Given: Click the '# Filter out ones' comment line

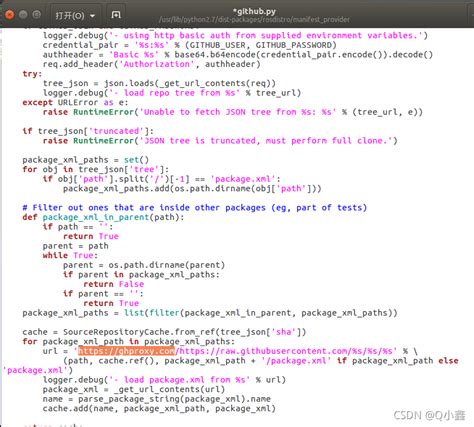Looking at the screenshot, I should pos(195,208).
